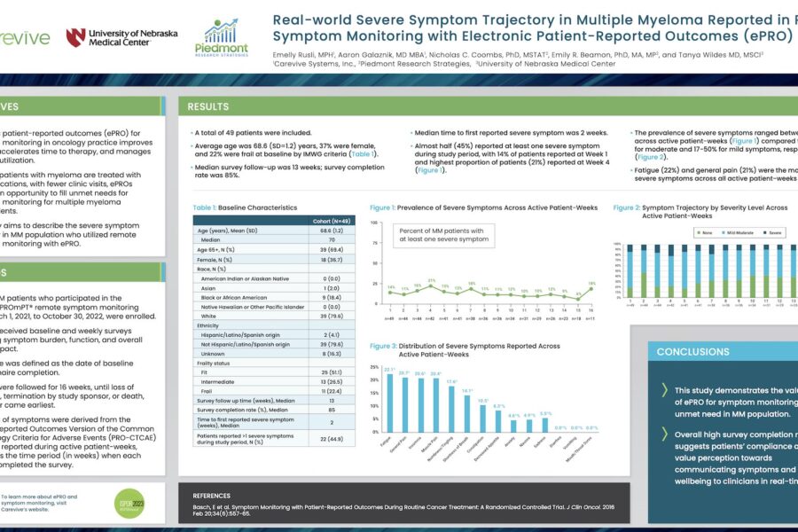
Task: Click the green 'None' legend marker
Action: 700,233
